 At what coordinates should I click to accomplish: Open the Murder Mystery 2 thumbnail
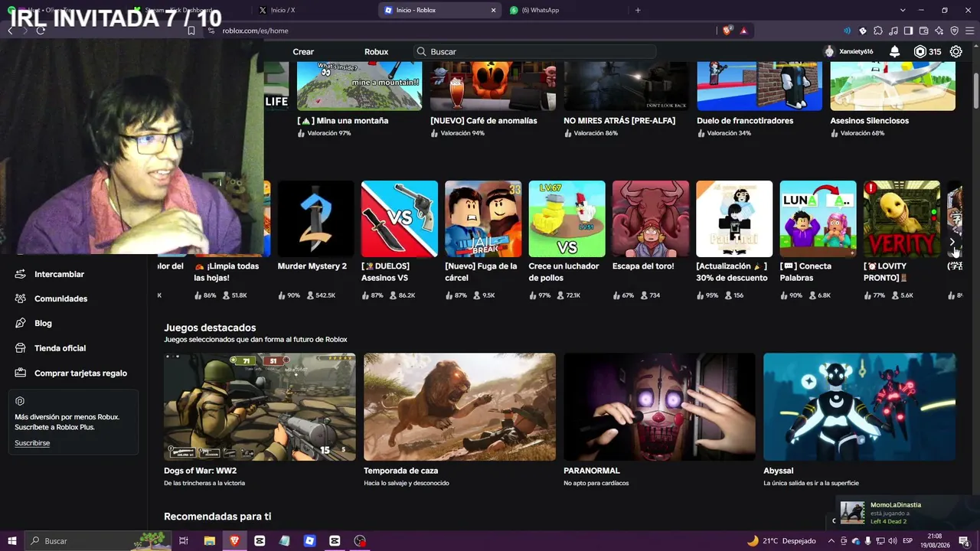[315, 219]
